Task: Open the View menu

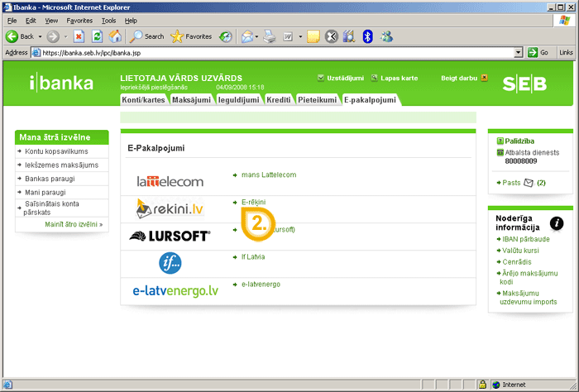Action: [x=51, y=21]
